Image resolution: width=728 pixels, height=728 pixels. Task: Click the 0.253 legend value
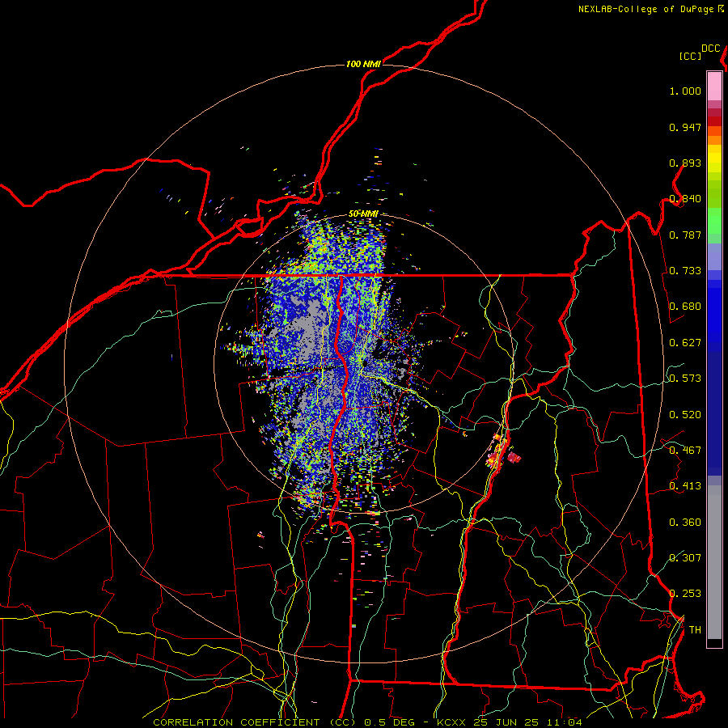685,594
